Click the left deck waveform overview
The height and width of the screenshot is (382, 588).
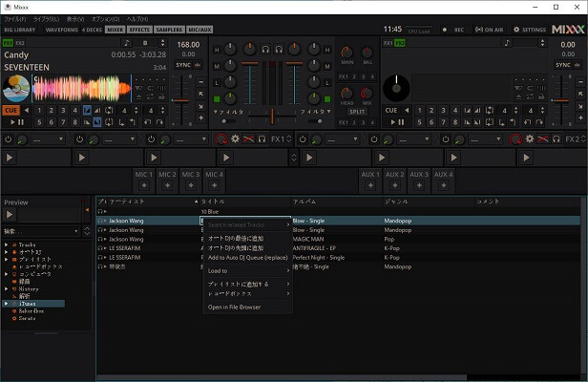[x=82, y=88]
